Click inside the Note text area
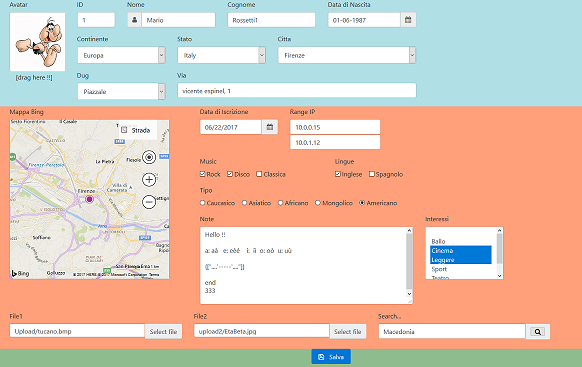This screenshot has width=582, height=367. [303, 265]
